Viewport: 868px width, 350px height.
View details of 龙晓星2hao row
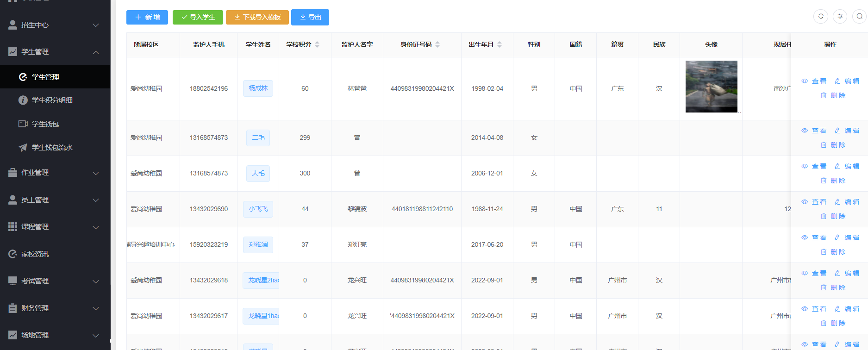(x=814, y=273)
